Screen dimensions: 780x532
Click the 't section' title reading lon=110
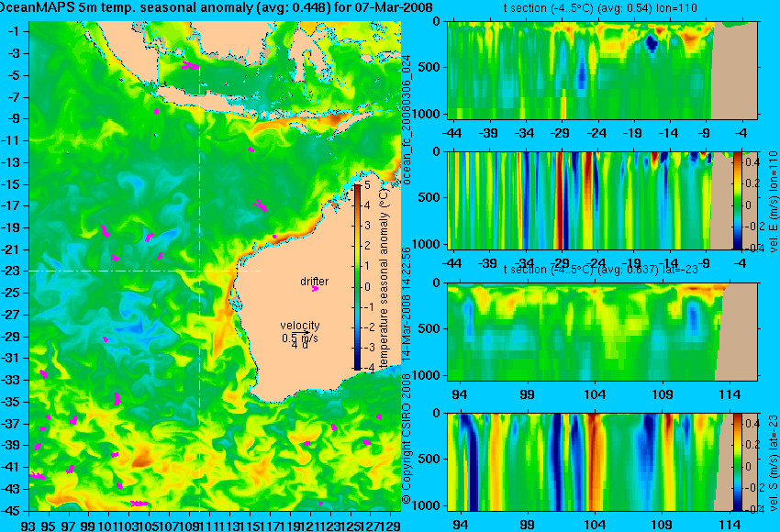[602, 8]
